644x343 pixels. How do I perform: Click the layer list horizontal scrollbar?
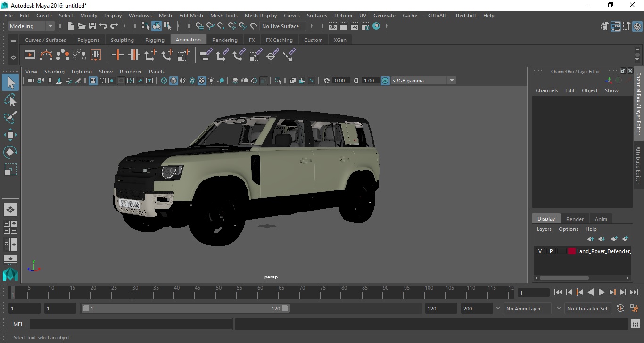click(x=564, y=278)
